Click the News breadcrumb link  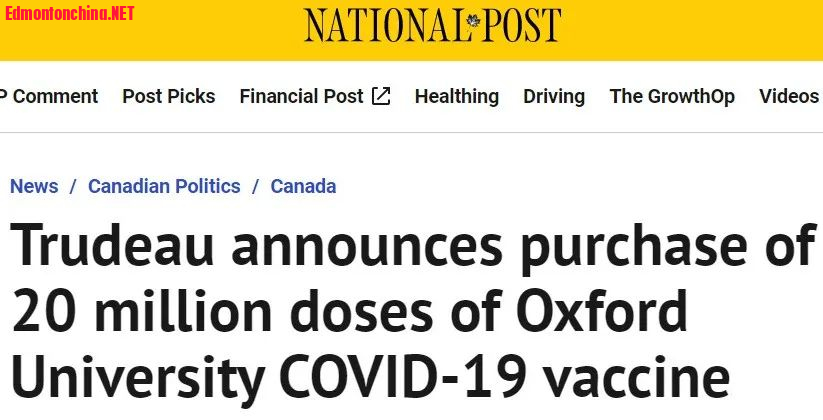pyautogui.click(x=34, y=186)
